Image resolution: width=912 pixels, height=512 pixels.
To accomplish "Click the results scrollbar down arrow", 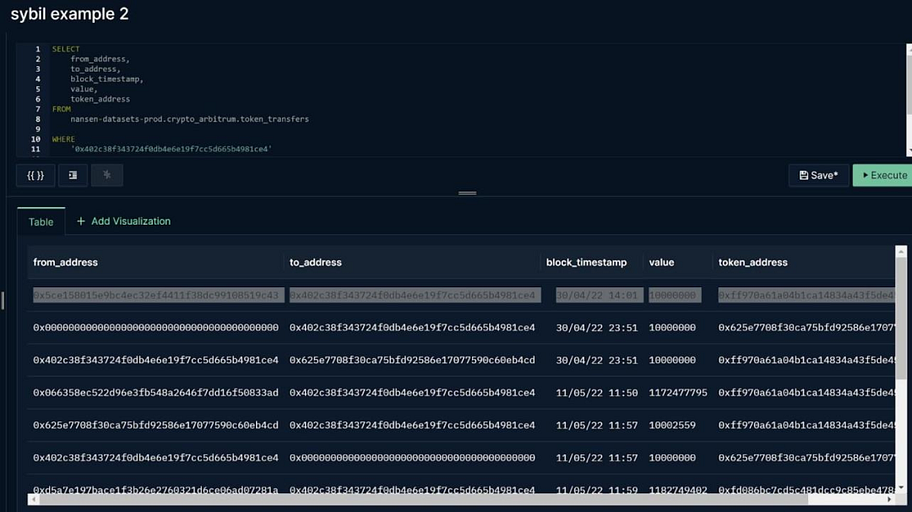I will 901,488.
